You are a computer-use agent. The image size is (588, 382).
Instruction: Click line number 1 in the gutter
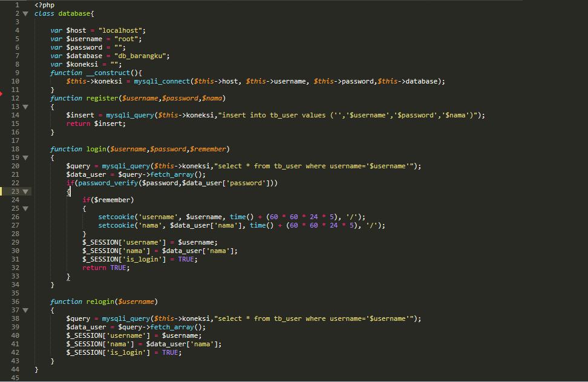coord(17,5)
